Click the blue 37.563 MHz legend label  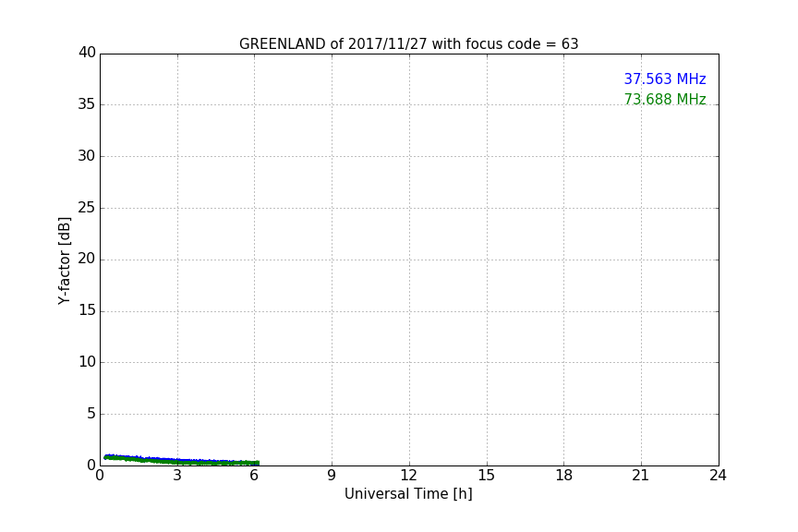click(665, 79)
